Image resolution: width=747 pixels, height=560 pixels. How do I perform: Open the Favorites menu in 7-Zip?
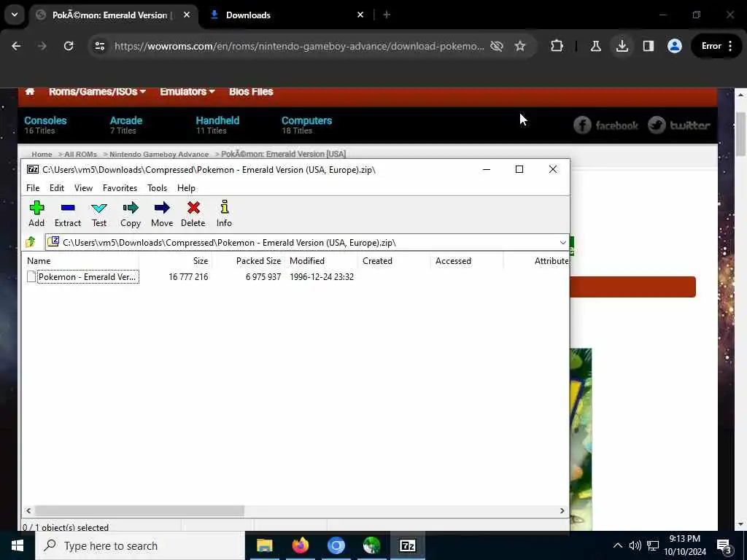pos(120,188)
